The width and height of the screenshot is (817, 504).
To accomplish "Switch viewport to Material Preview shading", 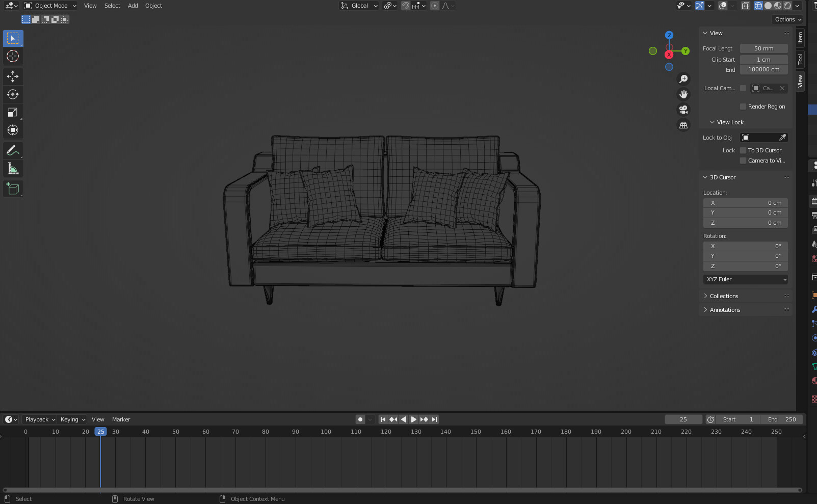I will point(777,6).
